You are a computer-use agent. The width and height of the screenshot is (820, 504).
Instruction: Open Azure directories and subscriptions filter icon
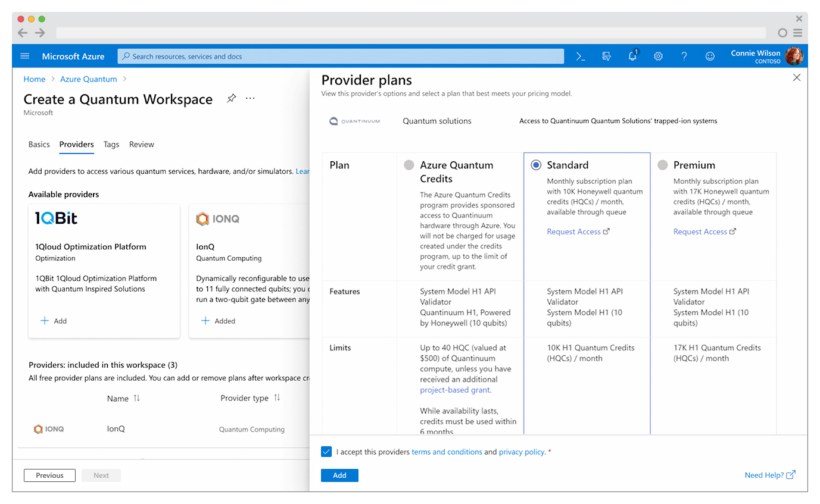pos(607,56)
